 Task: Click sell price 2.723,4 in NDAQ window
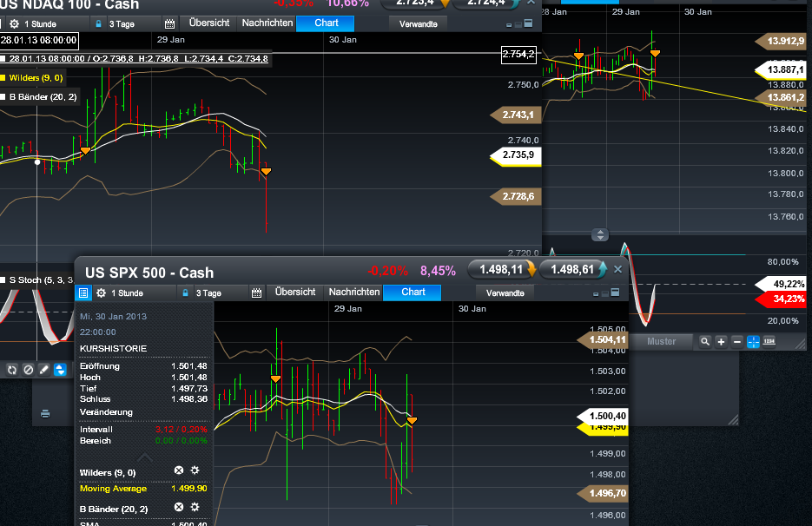tap(416, 3)
